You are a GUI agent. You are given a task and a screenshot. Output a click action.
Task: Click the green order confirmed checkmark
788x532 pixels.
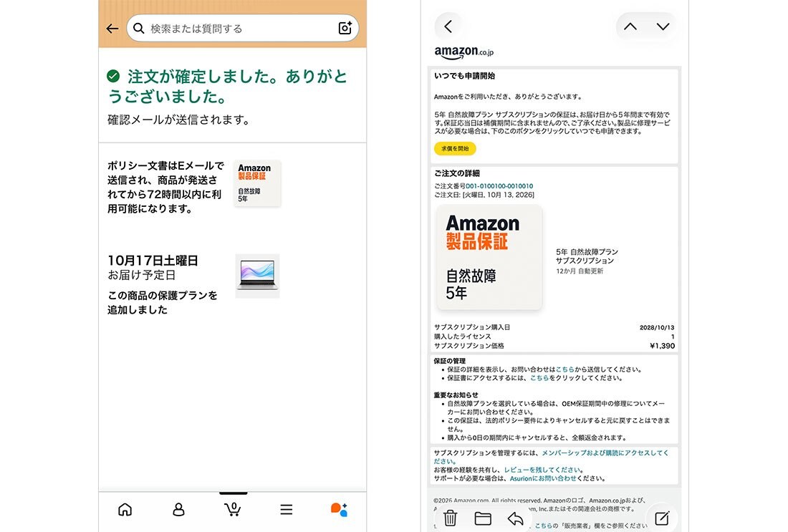point(114,76)
